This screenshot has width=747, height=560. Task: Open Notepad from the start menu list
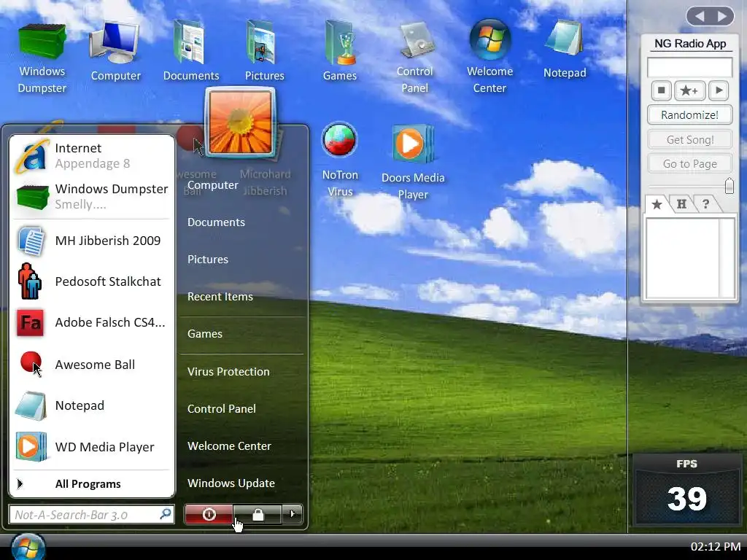point(91,405)
